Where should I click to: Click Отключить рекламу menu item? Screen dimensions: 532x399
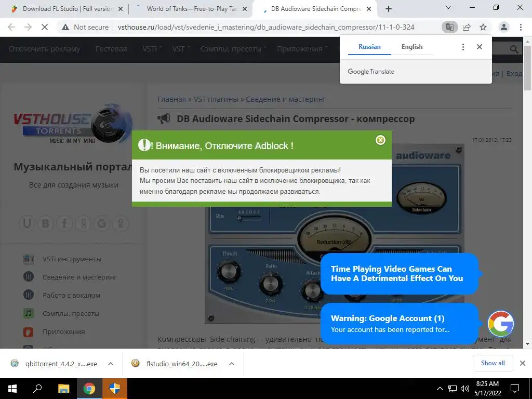pos(45,49)
